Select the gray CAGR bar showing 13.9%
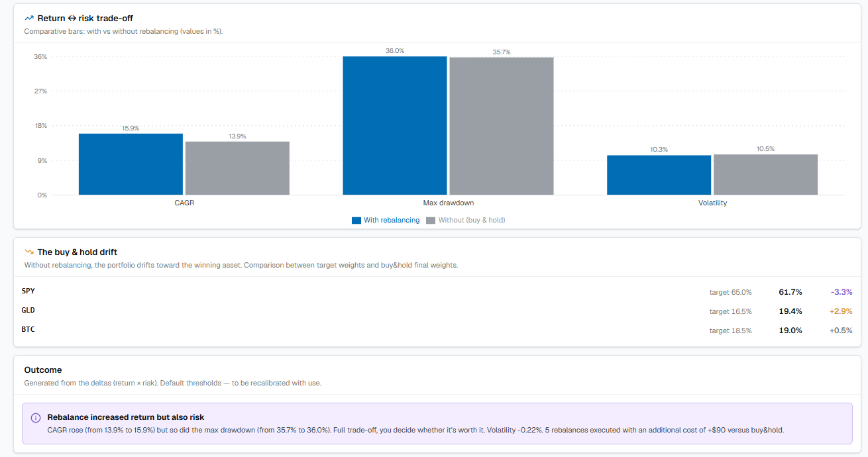 [237, 168]
